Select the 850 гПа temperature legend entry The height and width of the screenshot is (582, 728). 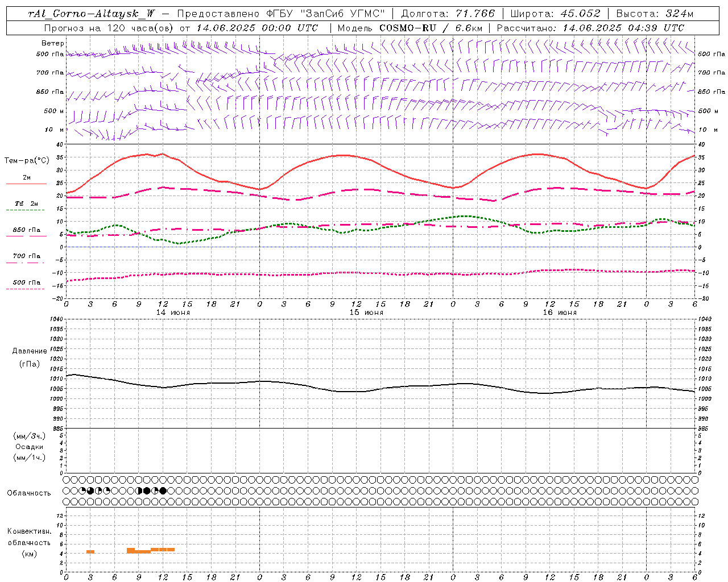pyautogui.click(x=26, y=231)
